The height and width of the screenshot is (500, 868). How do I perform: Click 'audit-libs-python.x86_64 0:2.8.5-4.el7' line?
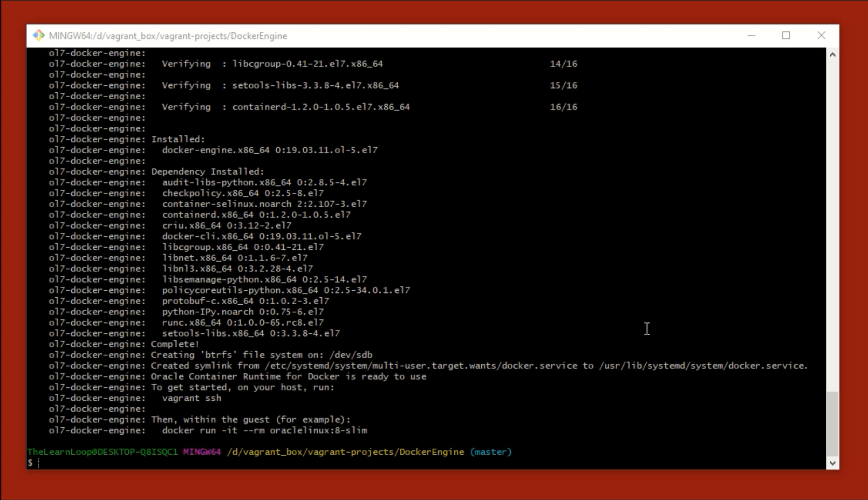tap(264, 182)
